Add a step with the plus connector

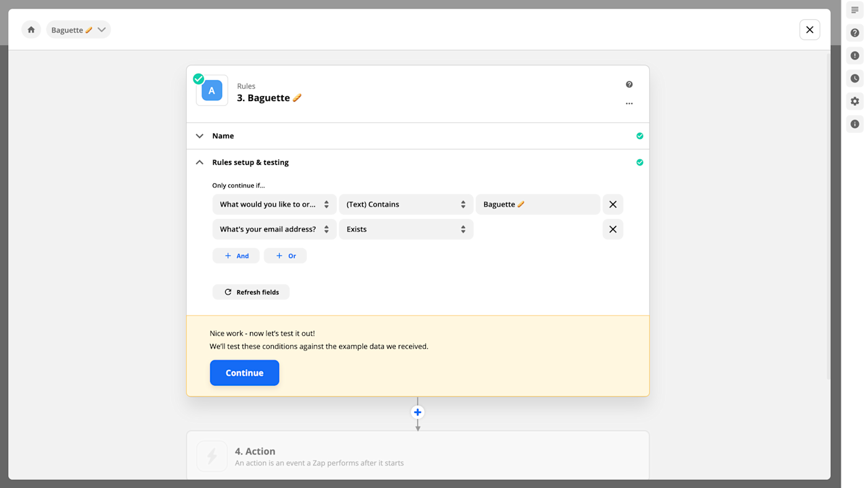coord(418,412)
